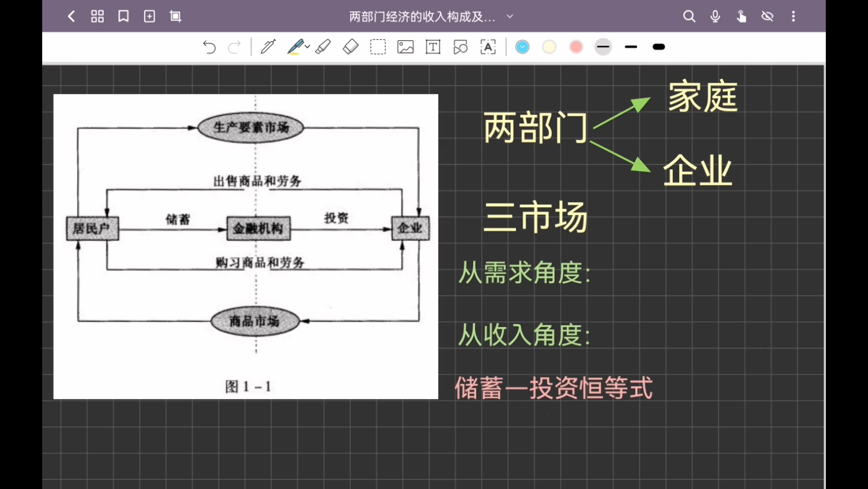Click the 两部门 heading text
The image size is (868, 489).
tap(536, 128)
